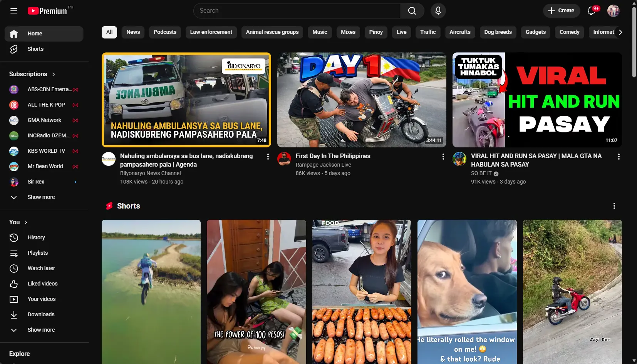Expand Subscriptions section chevron
Image resolution: width=637 pixels, height=364 pixels.
click(54, 74)
